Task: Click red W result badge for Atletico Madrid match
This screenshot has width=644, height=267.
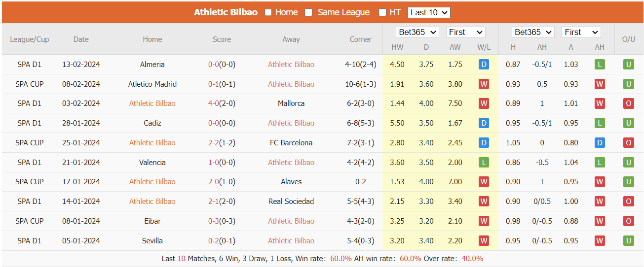Action: [x=484, y=84]
